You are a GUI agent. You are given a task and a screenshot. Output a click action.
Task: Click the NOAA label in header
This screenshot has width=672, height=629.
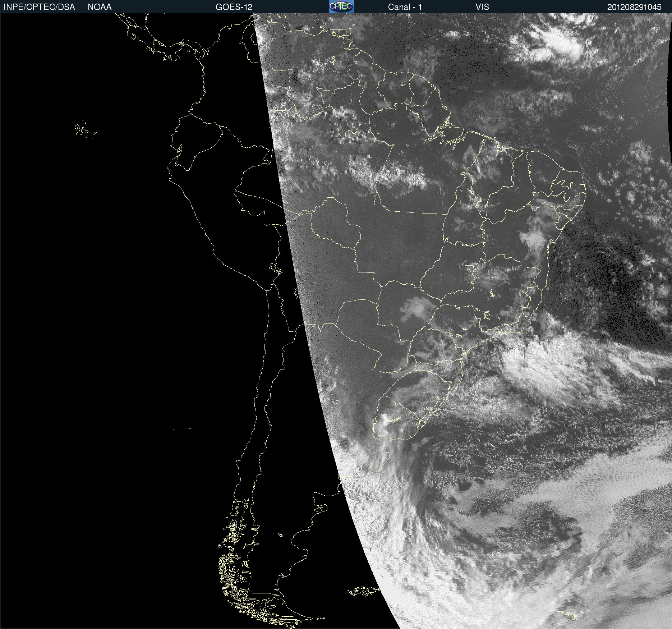(x=100, y=7)
